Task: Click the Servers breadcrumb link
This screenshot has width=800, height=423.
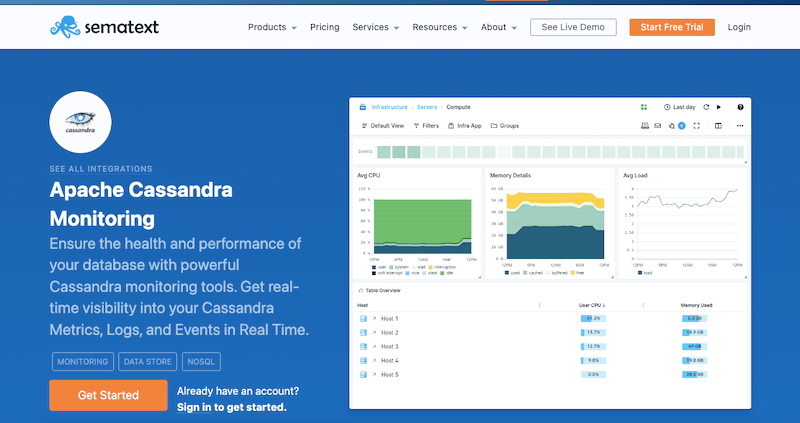Action: [x=427, y=107]
